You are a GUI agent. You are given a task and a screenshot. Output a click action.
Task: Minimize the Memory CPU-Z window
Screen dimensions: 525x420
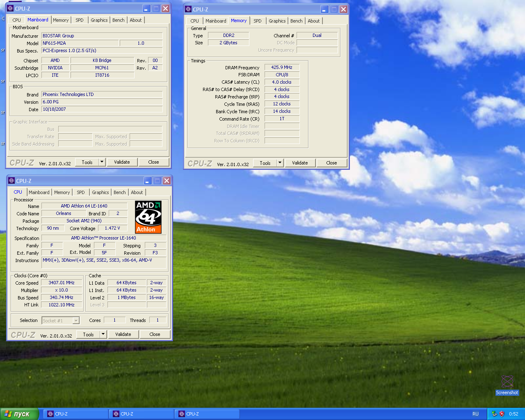[324, 9]
